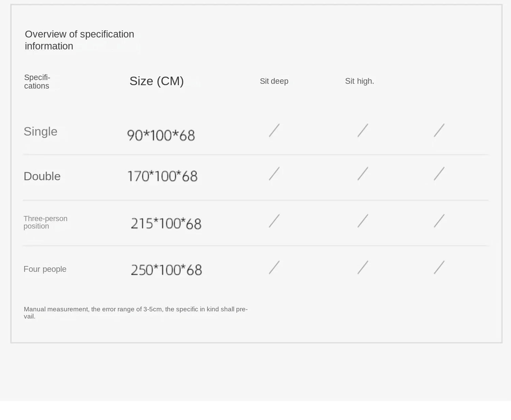511x420 pixels.
Task: Select the "Four people" row label
Action: pyautogui.click(x=45, y=269)
